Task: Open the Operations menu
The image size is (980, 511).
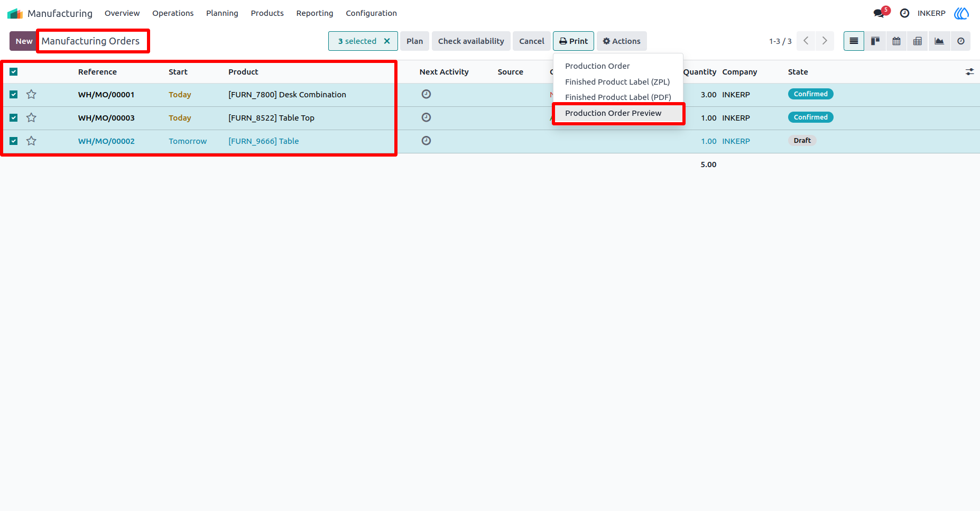Action: pyautogui.click(x=173, y=13)
